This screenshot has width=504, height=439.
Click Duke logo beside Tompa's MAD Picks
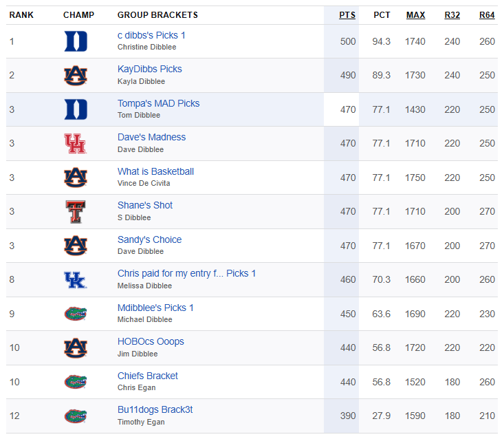[76, 109]
